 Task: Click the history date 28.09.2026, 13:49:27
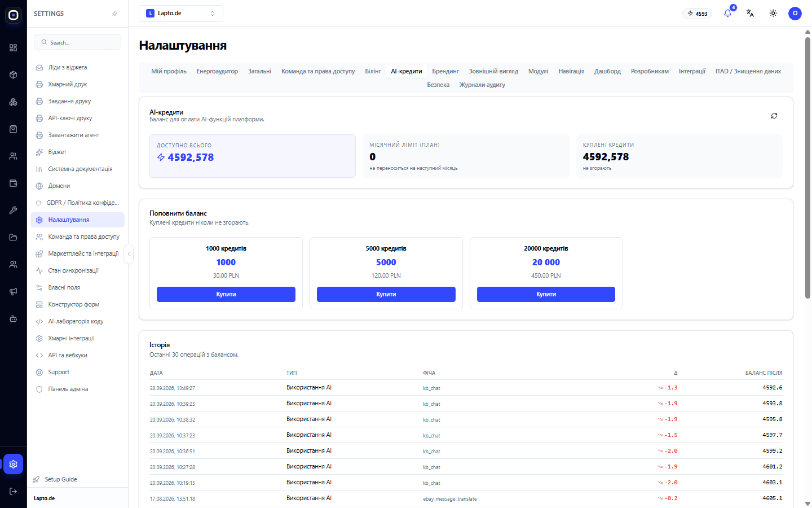click(x=173, y=388)
